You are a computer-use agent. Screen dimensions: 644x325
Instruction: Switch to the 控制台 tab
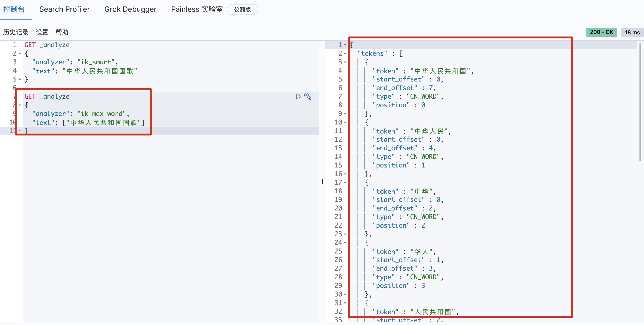[14, 9]
